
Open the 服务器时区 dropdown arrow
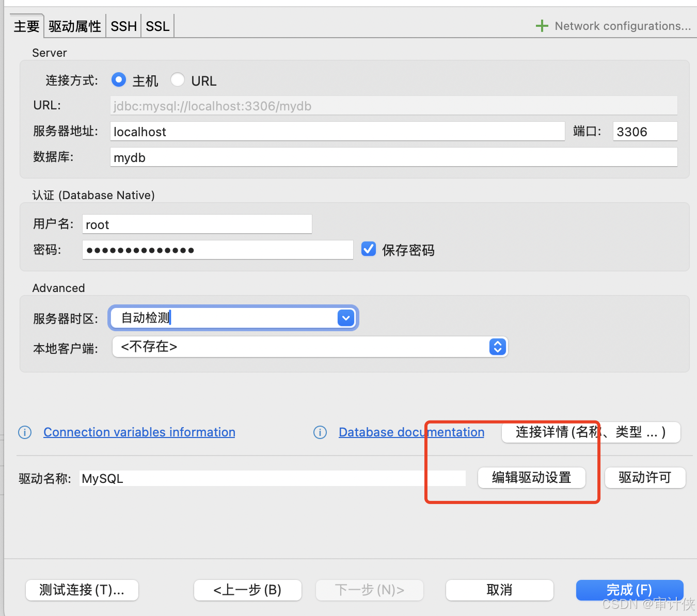coord(345,318)
